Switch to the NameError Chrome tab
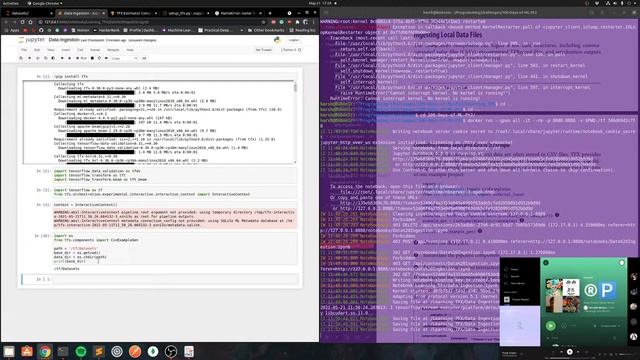Image resolution: width=640 pixels, height=360 pixels. click(238, 13)
